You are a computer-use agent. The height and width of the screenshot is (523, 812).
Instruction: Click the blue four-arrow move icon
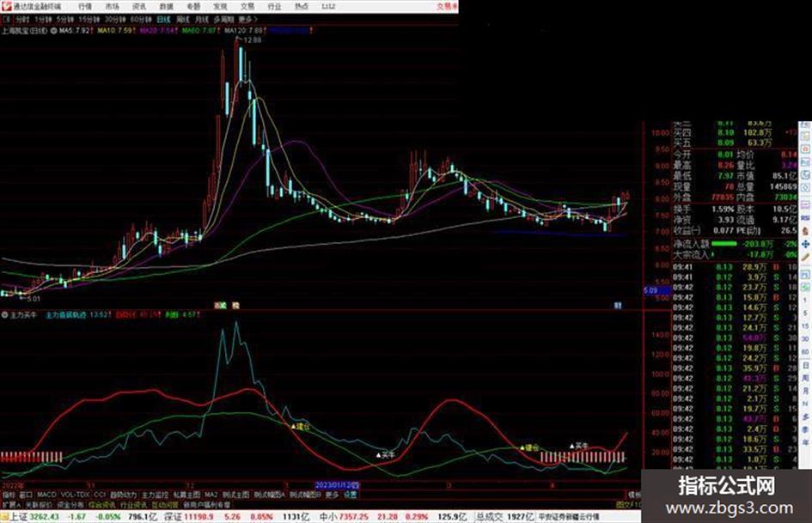pyautogui.click(x=805, y=244)
